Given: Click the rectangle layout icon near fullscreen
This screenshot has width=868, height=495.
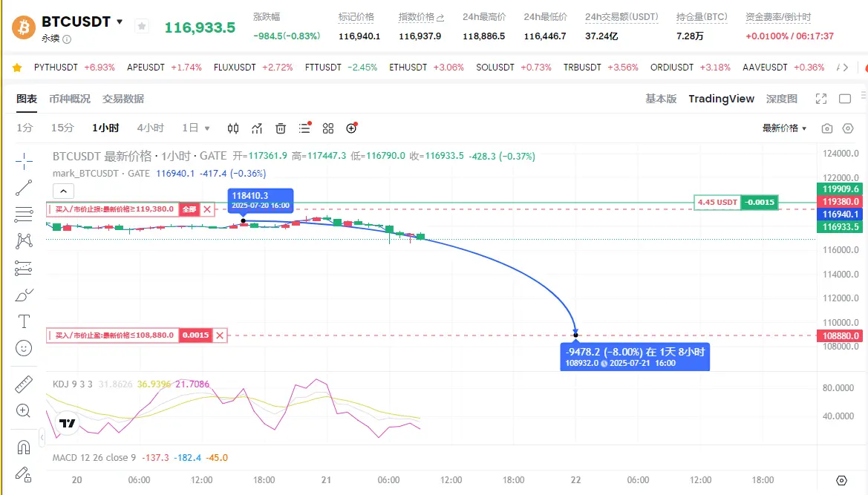Looking at the screenshot, I should click(x=845, y=99).
